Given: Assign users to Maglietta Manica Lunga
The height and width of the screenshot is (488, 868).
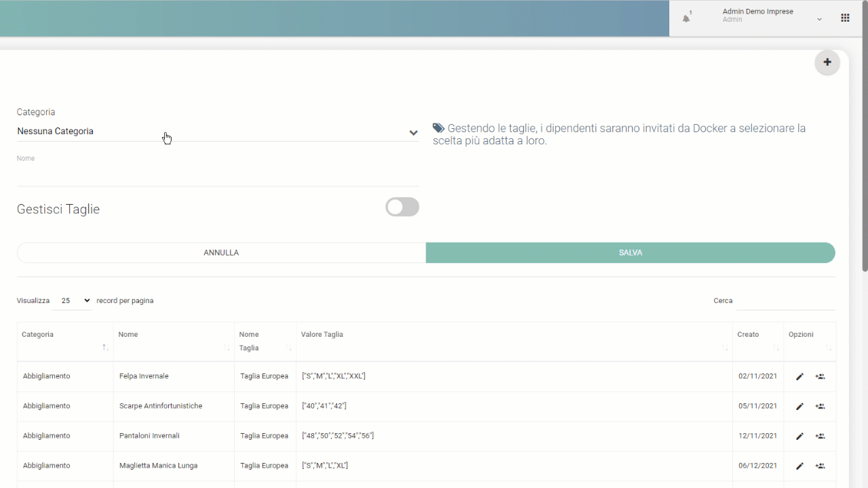Looking at the screenshot, I should (x=820, y=466).
